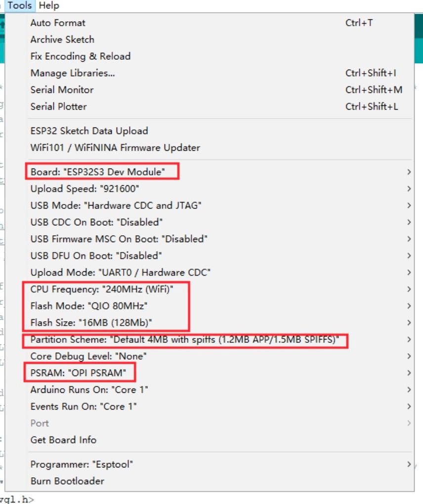Open the Partition Scheme submenu
The height and width of the screenshot is (504, 423).
click(210, 339)
